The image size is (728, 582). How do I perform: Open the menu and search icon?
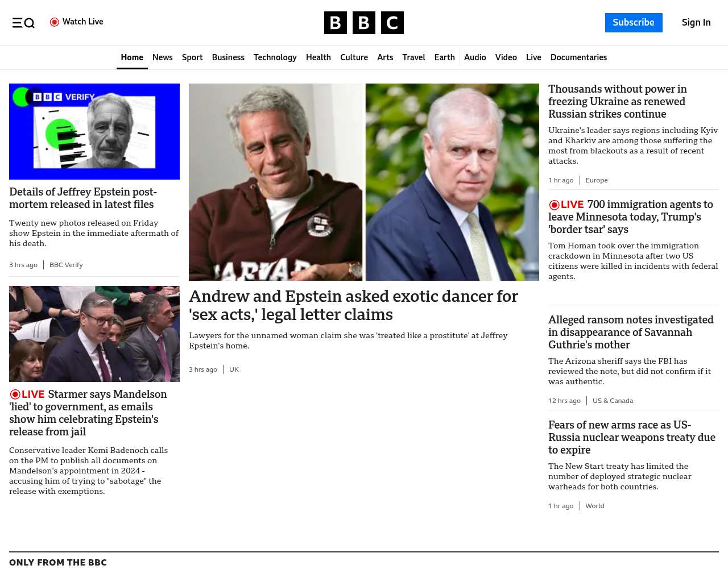(23, 23)
